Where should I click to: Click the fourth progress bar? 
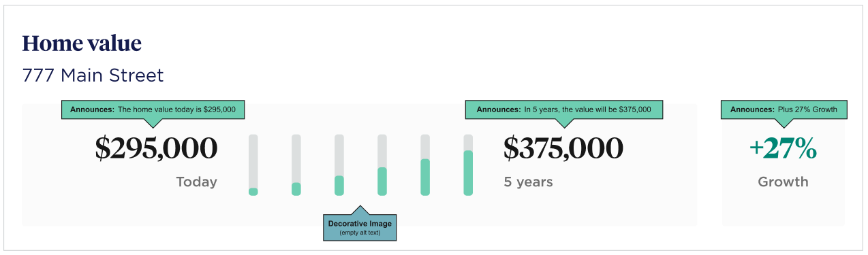(382, 165)
